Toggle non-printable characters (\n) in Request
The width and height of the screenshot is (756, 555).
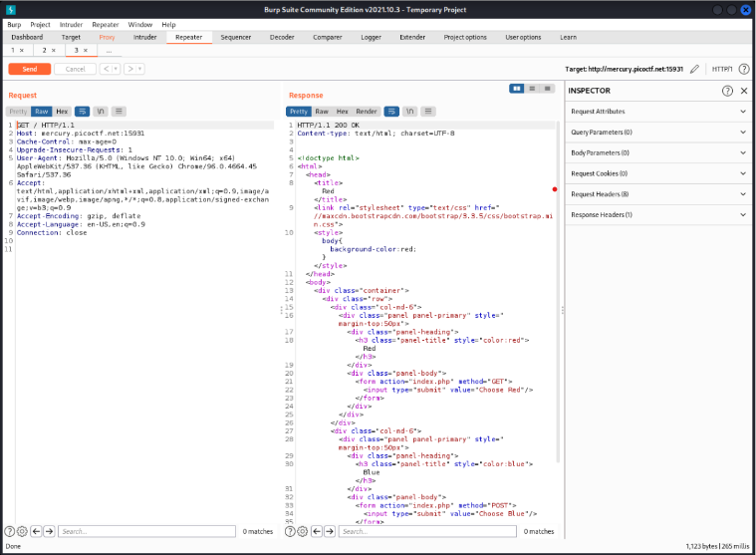101,112
